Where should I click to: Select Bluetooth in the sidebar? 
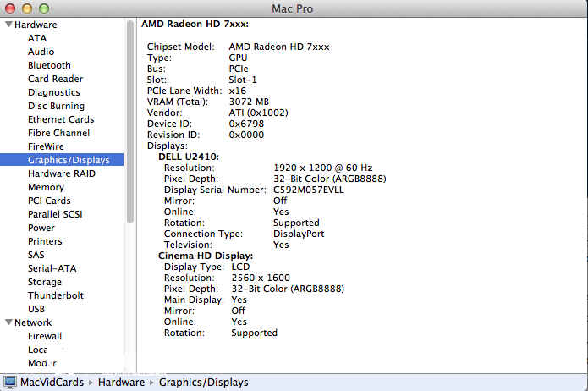pyautogui.click(x=49, y=65)
